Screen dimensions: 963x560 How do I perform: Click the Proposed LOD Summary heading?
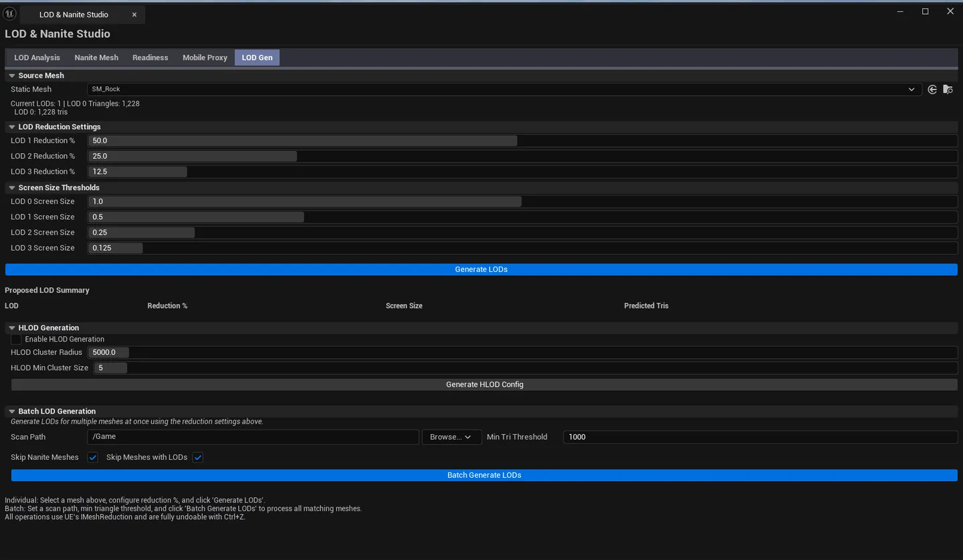pyautogui.click(x=47, y=291)
